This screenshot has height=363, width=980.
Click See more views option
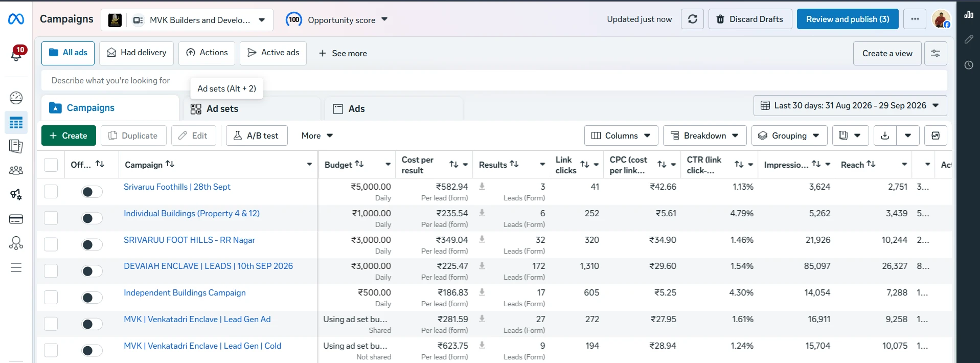[343, 53]
